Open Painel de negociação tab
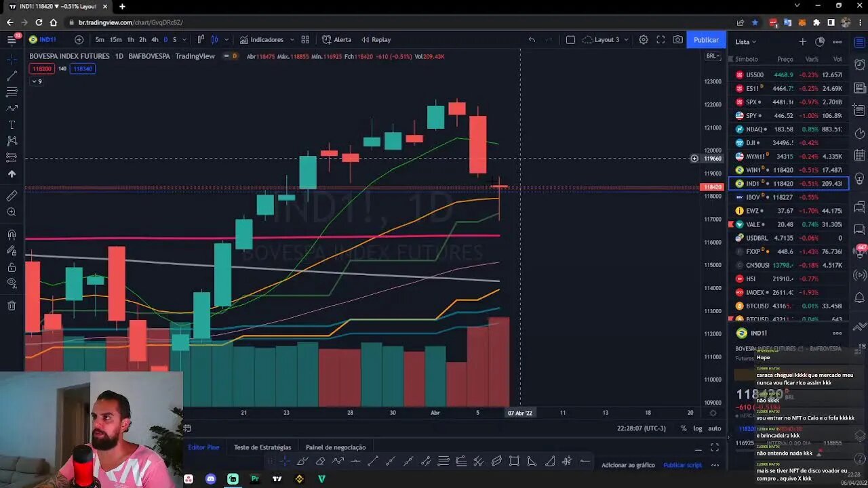 click(x=336, y=447)
